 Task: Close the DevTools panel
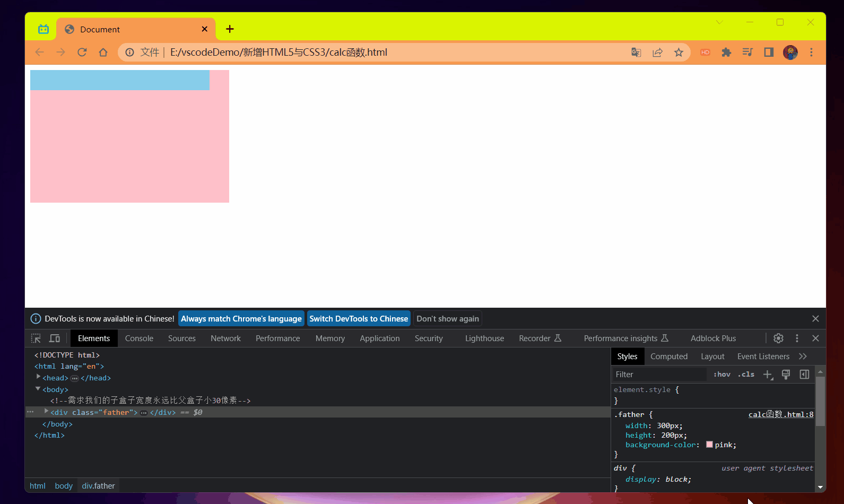pyautogui.click(x=815, y=338)
